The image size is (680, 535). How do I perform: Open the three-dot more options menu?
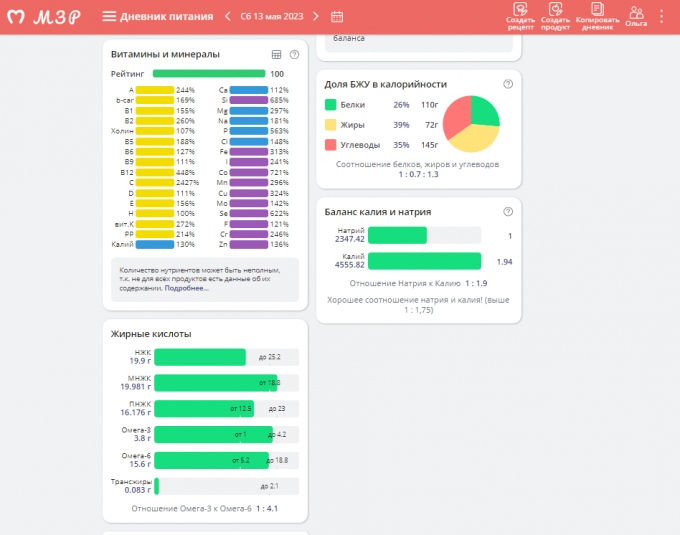tap(661, 16)
